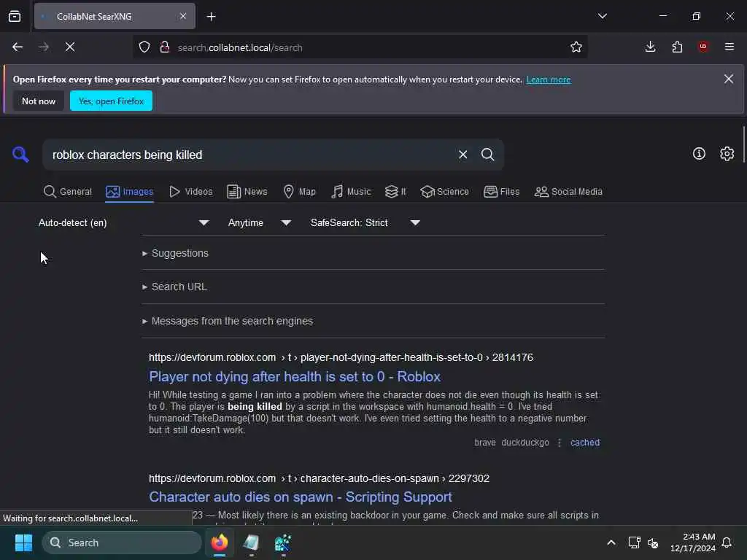747x560 pixels.
Task: Click the address bar URL
Action: tap(239, 47)
